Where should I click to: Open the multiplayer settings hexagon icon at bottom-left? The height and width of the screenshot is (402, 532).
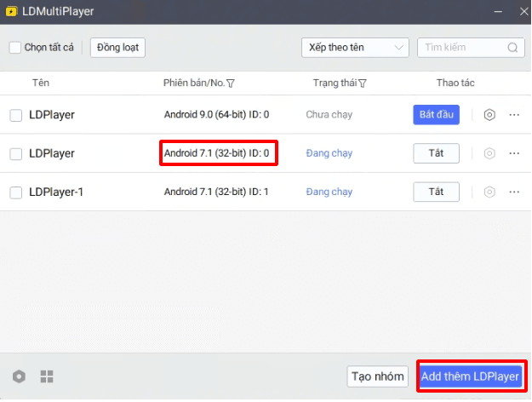point(20,376)
